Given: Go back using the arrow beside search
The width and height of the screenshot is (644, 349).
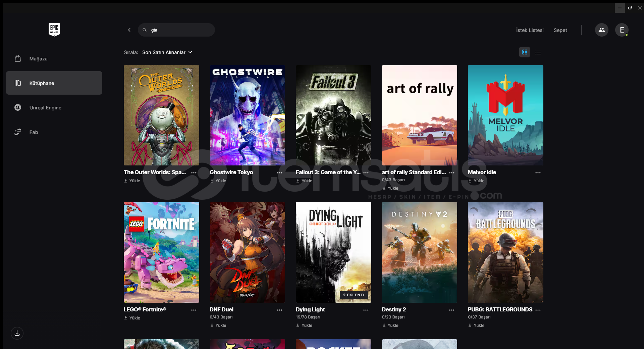Looking at the screenshot, I should (129, 30).
